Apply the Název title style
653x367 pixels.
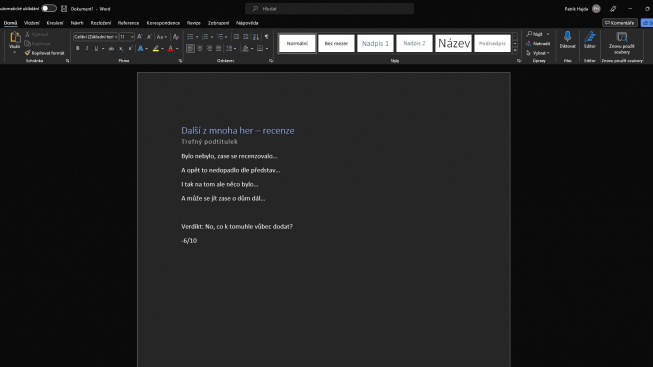[x=454, y=43]
